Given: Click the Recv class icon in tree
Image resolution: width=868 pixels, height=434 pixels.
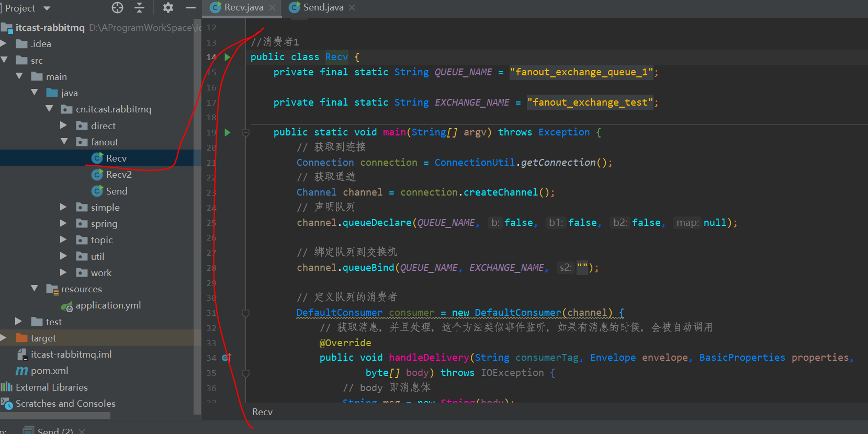Looking at the screenshot, I should pos(97,158).
